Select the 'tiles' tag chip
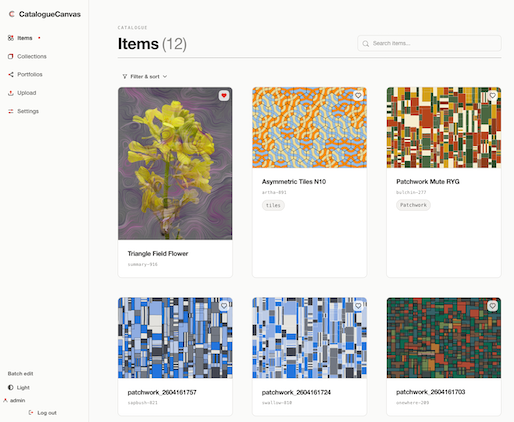514x422 pixels. click(273, 205)
